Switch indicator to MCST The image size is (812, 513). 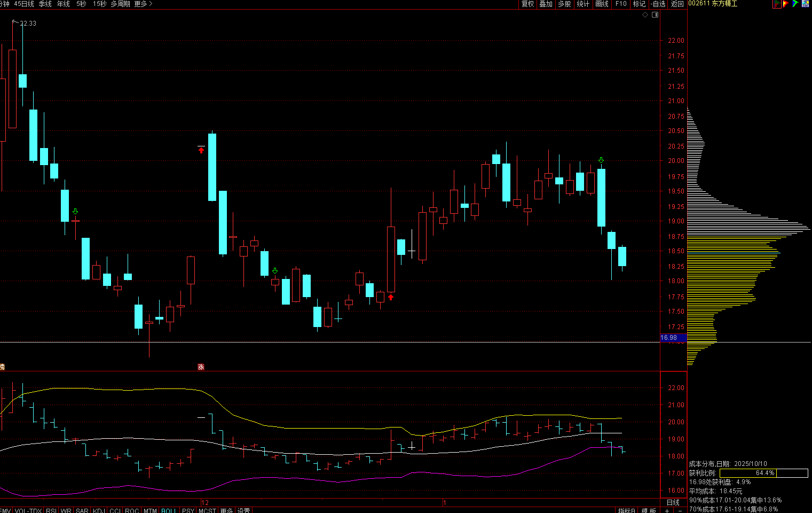(207, 510)
